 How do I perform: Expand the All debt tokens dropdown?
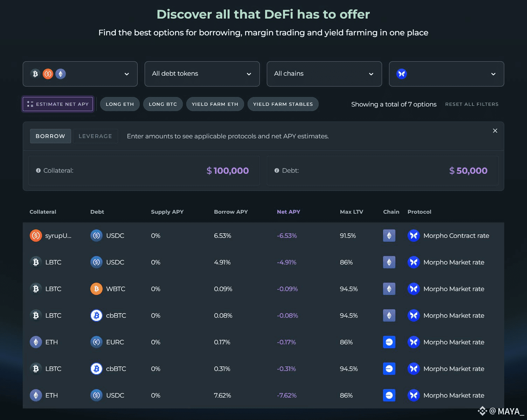coord(202,74)
